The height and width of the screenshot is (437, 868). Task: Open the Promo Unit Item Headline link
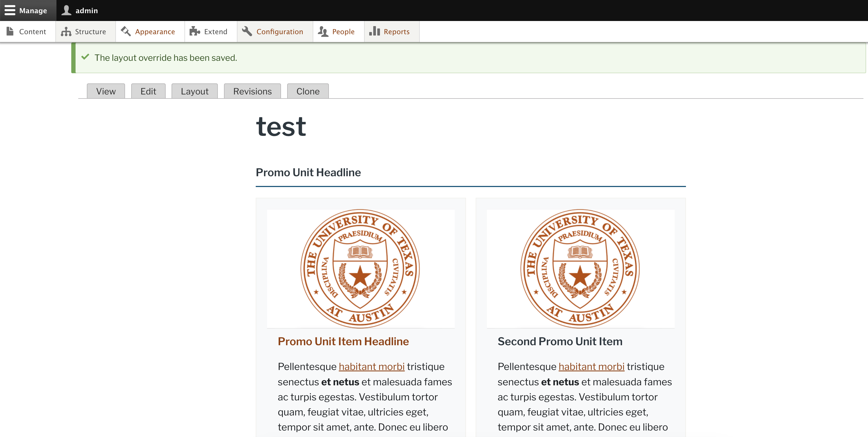click(343, 341)
